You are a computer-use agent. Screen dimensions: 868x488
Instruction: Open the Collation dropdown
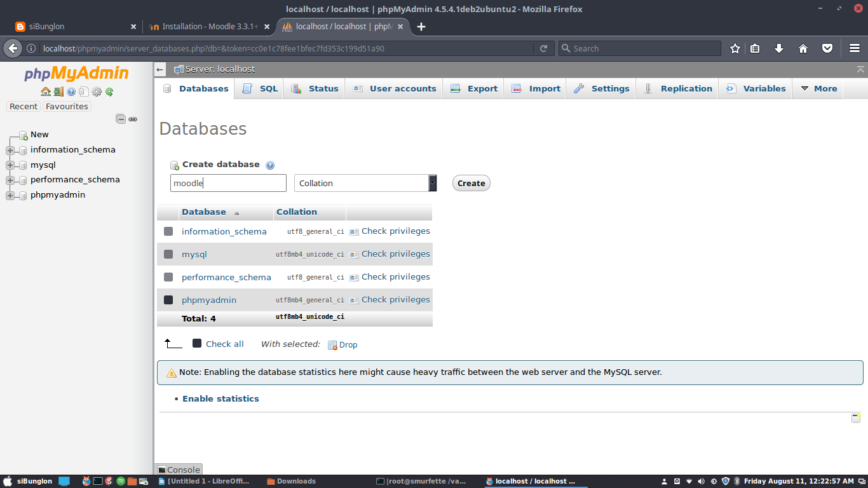point(365,183)
